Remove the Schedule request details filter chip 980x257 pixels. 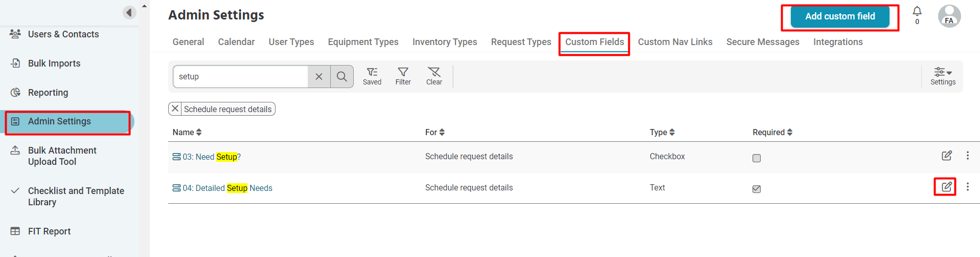point(175,109)
